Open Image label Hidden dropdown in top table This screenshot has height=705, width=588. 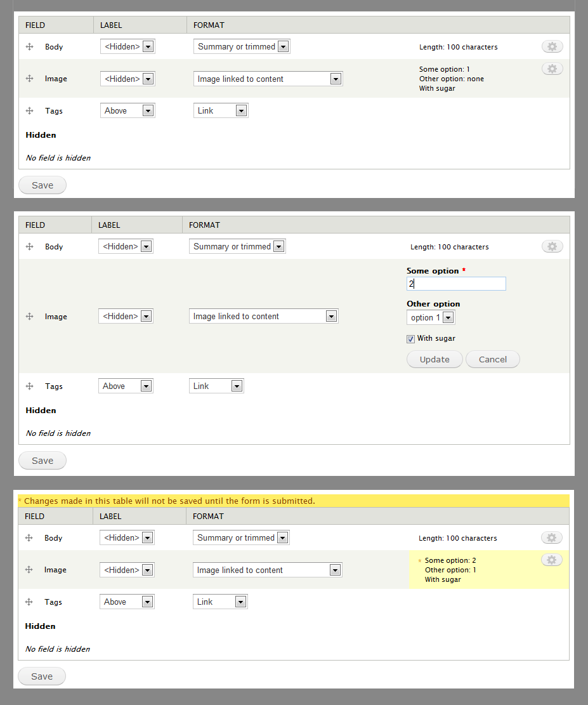(127, 79)
